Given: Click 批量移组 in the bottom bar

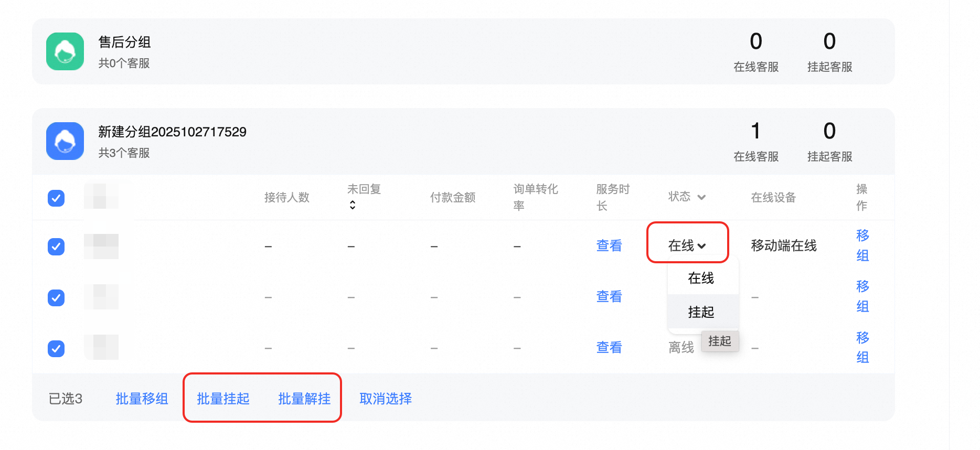Looking at the screenshot, I should click(x=142, y=399).
